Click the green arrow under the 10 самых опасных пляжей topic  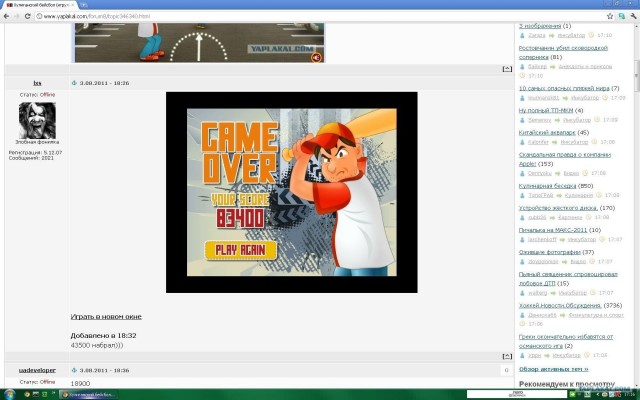tap(565, 98)
